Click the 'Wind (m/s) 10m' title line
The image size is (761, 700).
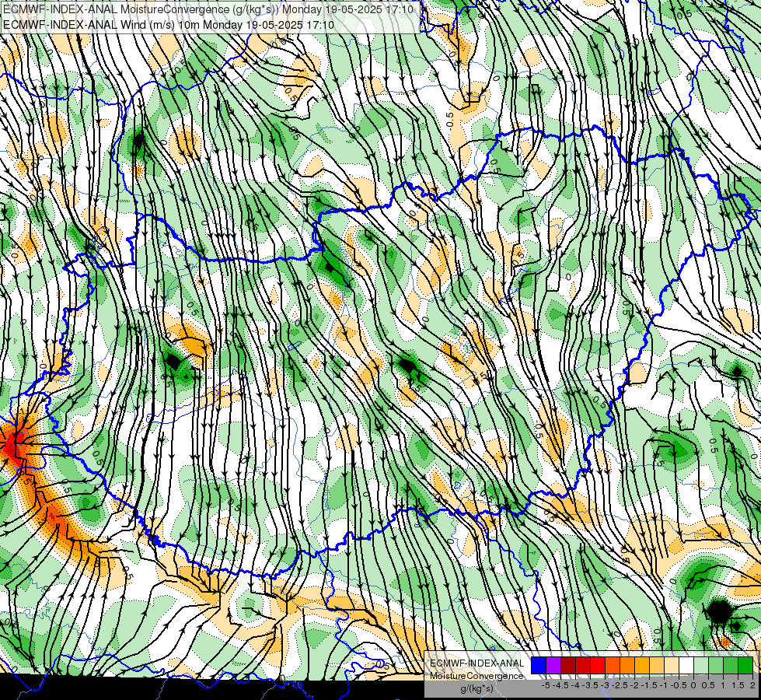[169, 24]
